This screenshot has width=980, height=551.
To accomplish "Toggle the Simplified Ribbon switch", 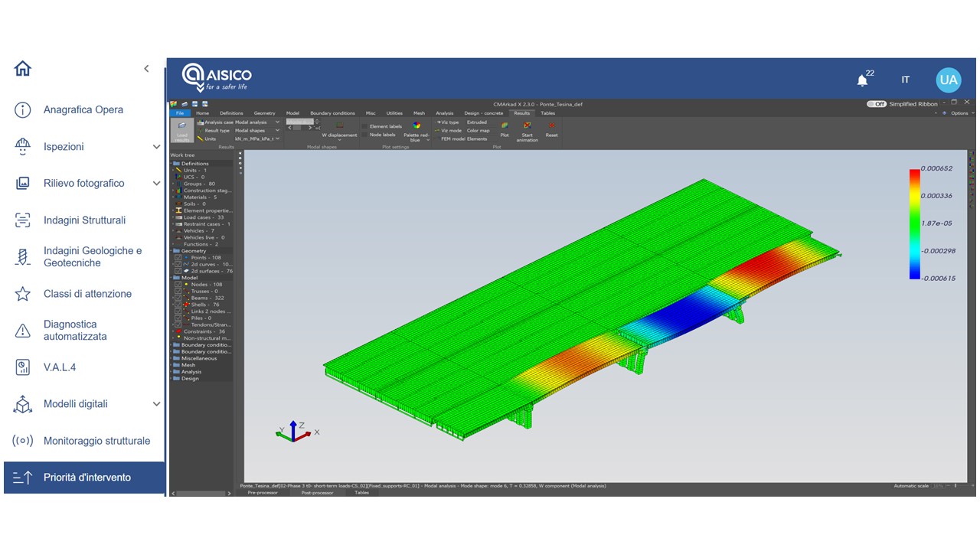I will 876,104.
